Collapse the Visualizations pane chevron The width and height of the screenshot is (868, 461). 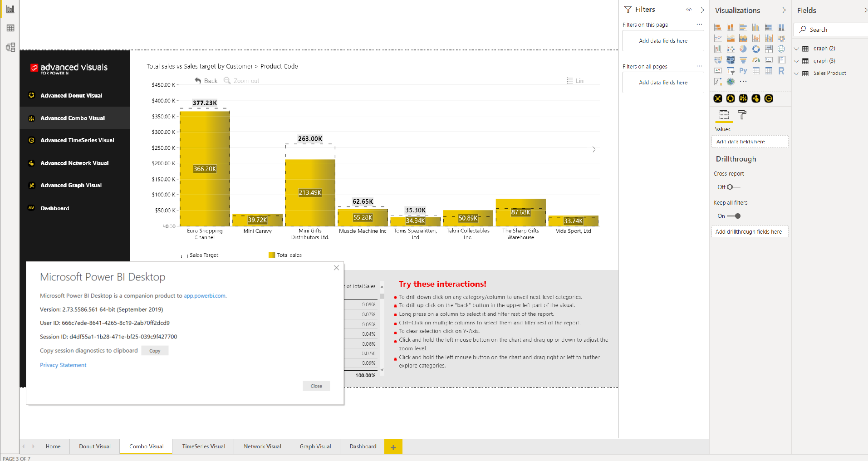click(x=784, y=10)
